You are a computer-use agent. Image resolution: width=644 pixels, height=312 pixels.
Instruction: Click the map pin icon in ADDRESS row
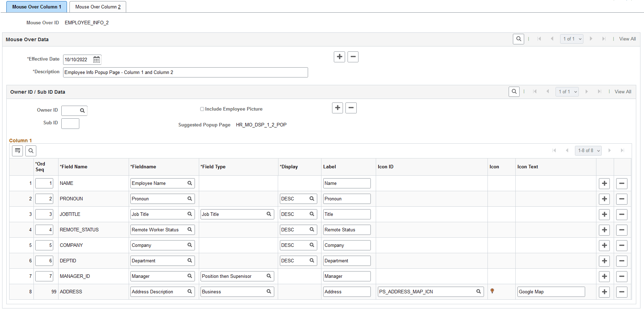[x=492, y=291]
